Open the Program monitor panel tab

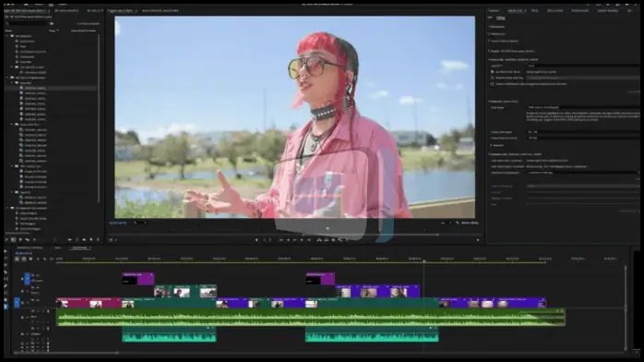[x=122, y=11]
